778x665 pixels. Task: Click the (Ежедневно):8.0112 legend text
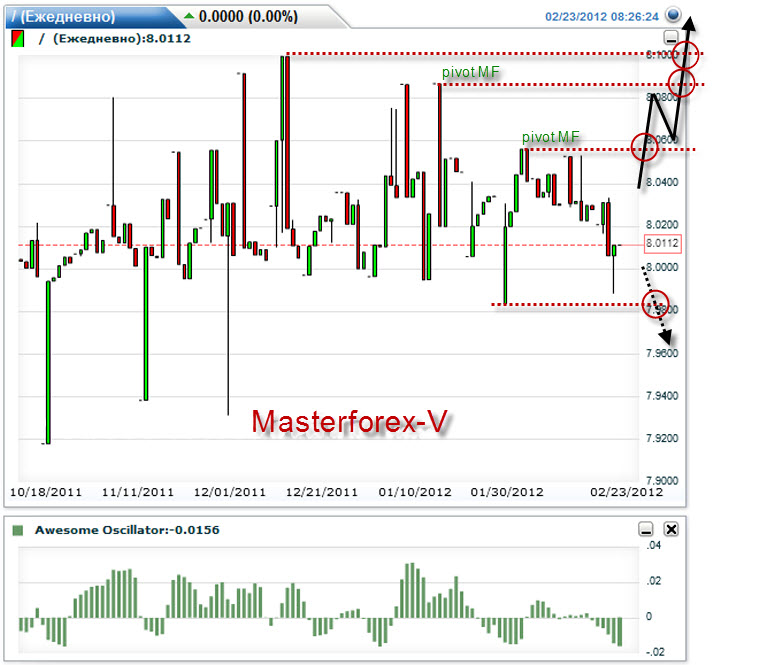[x=122, y=39]
